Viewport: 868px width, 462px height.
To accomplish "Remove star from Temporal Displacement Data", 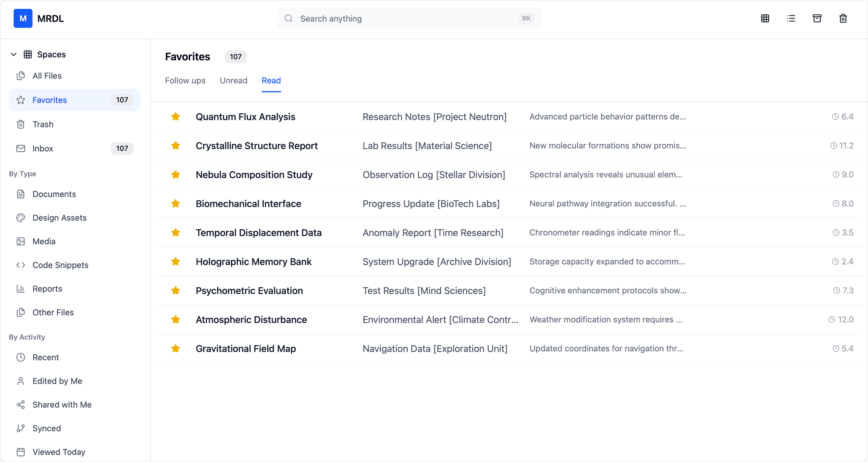I will point(176,233).
